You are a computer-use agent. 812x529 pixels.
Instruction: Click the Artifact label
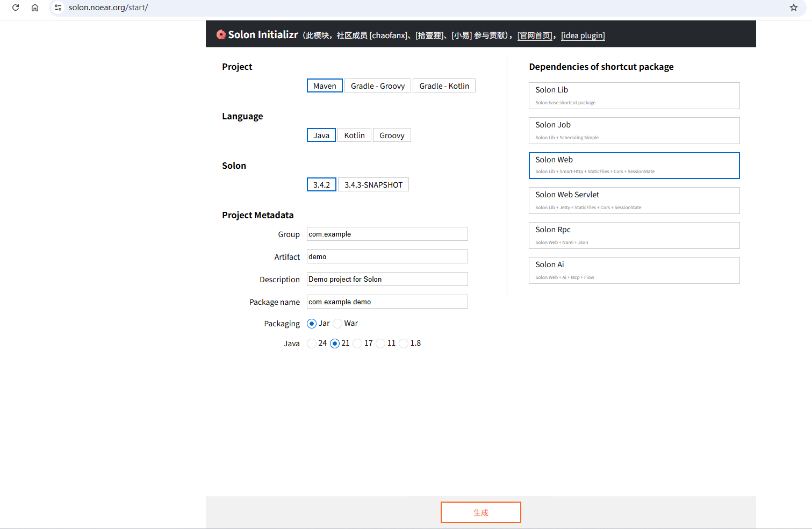pos(287,257)
